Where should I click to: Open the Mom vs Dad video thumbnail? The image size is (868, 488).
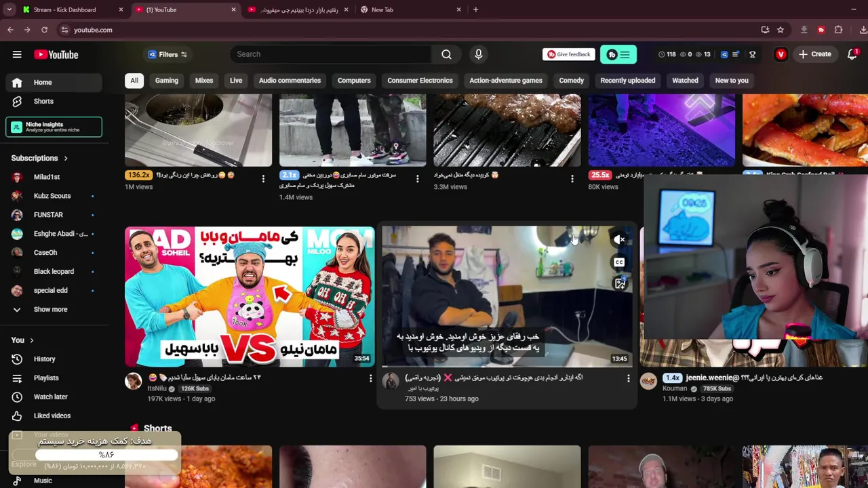250,296
